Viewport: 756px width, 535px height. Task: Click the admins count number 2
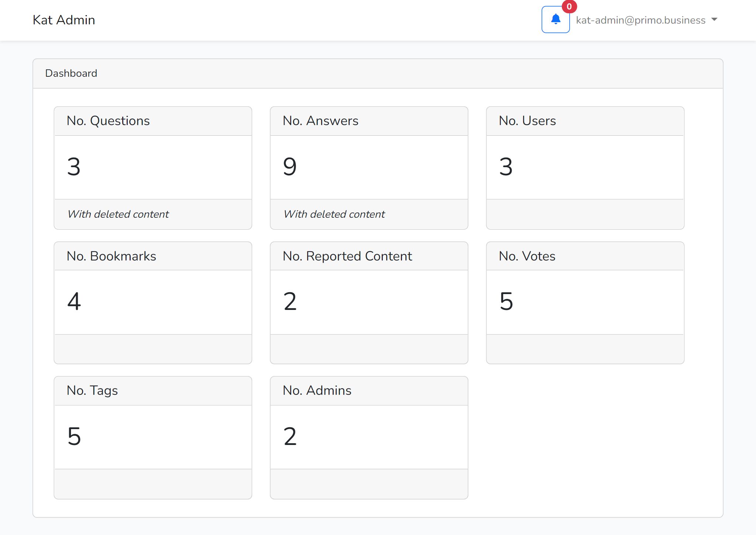290,436
